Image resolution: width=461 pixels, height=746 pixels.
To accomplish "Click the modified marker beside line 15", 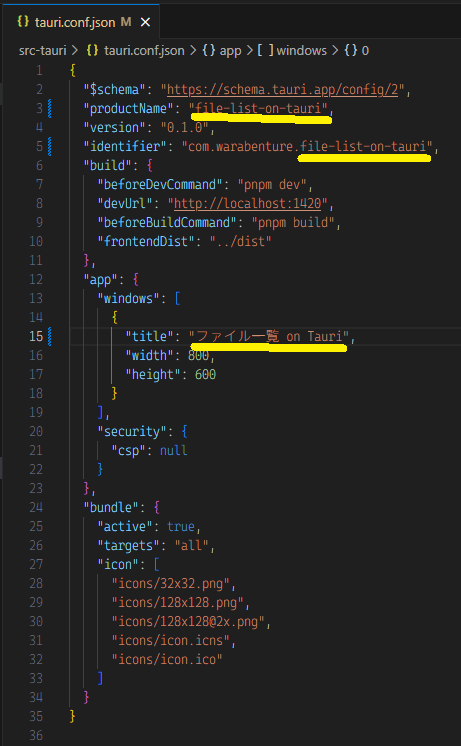I will click(x=49, y=336).
